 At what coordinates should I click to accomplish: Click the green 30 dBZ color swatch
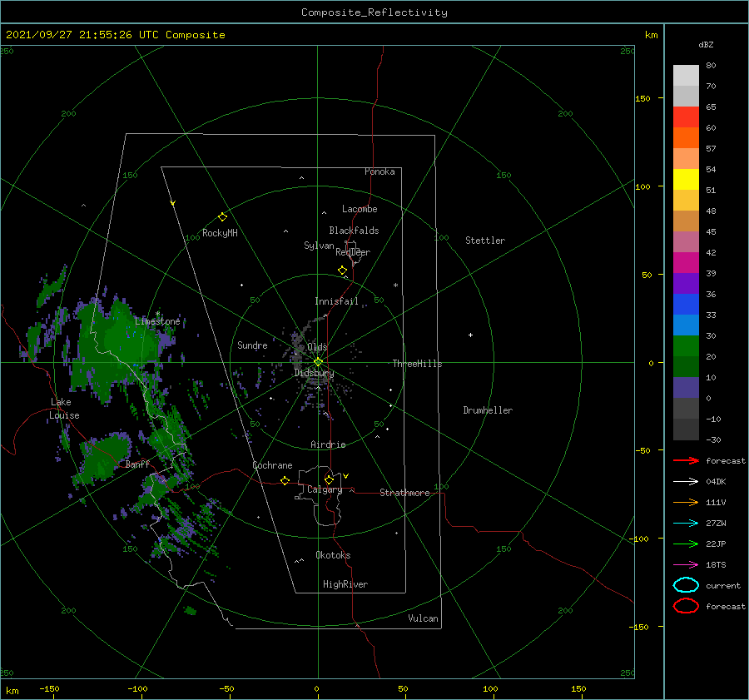[x=686, y=346]
